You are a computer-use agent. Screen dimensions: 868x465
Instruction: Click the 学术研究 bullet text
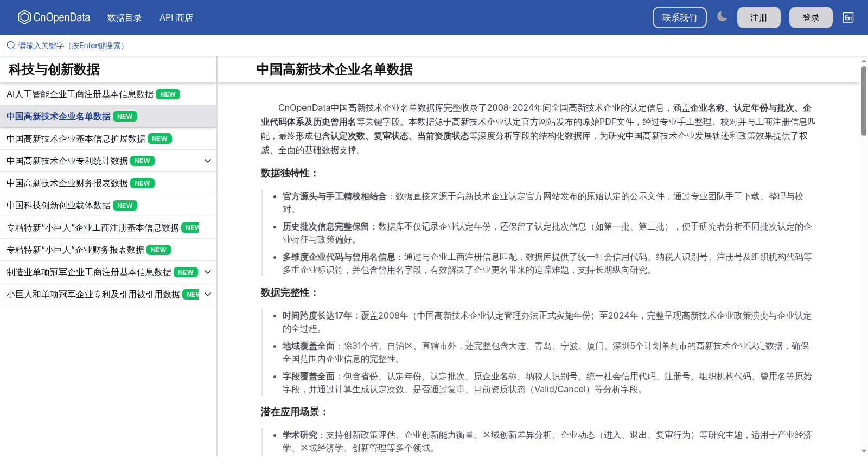[x=299, y=435]
